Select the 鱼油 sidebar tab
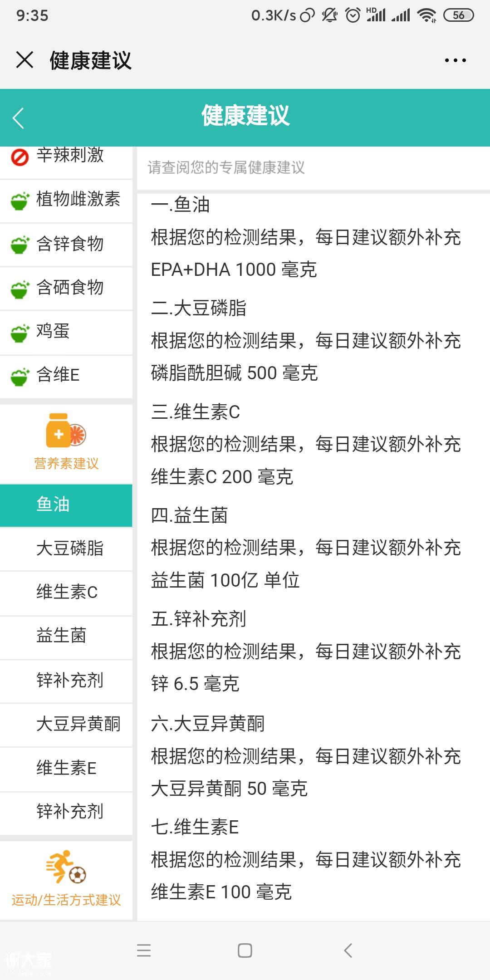Screen dimensions: 490x980 (66, 505)
